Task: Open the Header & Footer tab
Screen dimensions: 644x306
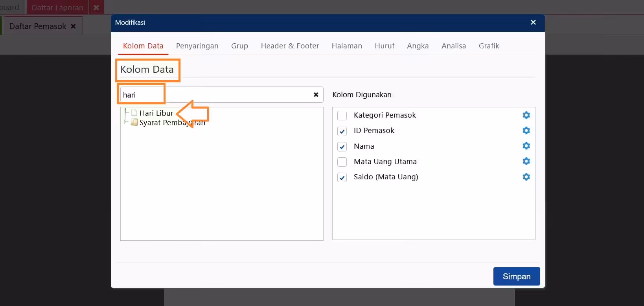Action: pyautogui.click(x=290, y=46)
